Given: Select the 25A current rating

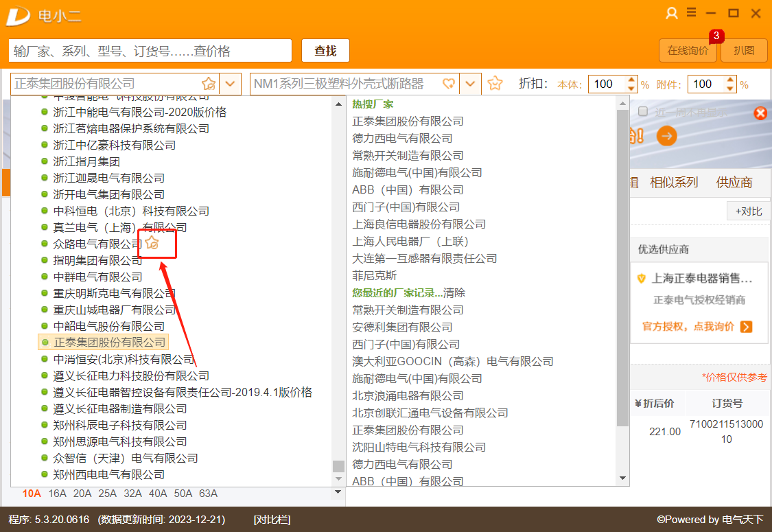Looking at the screenshot, I should tap(107, 494).
